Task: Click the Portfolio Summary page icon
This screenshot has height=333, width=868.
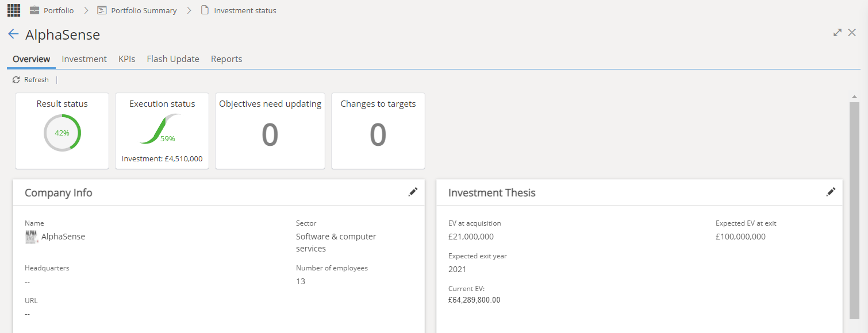Action: [102, 10]
